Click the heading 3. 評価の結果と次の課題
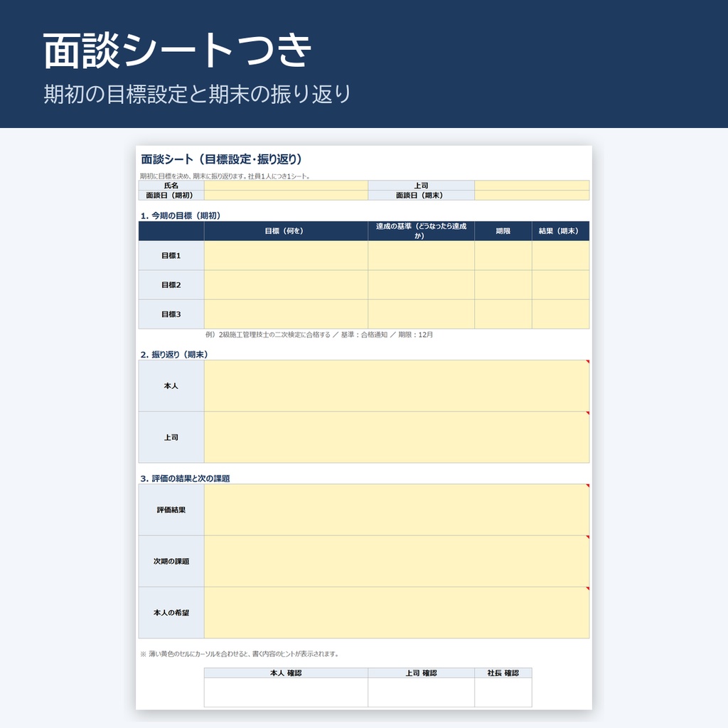This screenshot has height=728, width=728. click(186, 478)
